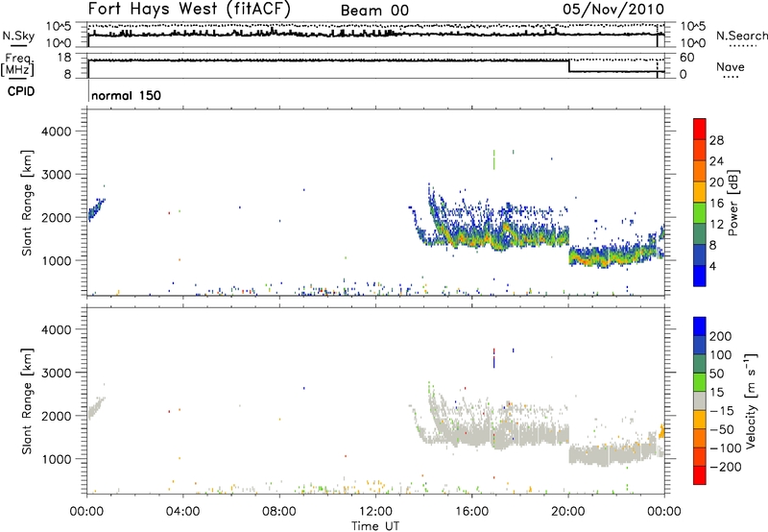Click the "Freq. [MHz]" axis label

point(19,64)
